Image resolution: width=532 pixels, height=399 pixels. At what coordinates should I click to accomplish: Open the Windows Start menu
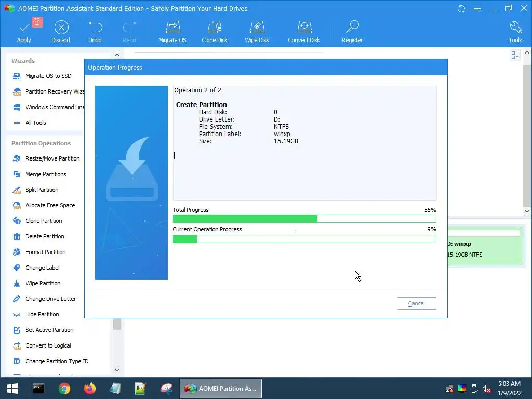[x=12, y=389]
